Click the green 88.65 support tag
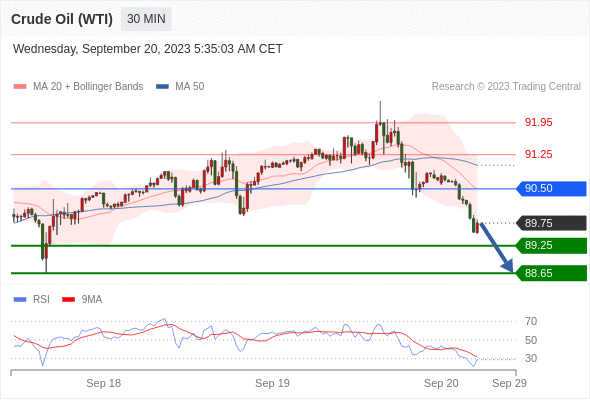 [x=551, y=273]
